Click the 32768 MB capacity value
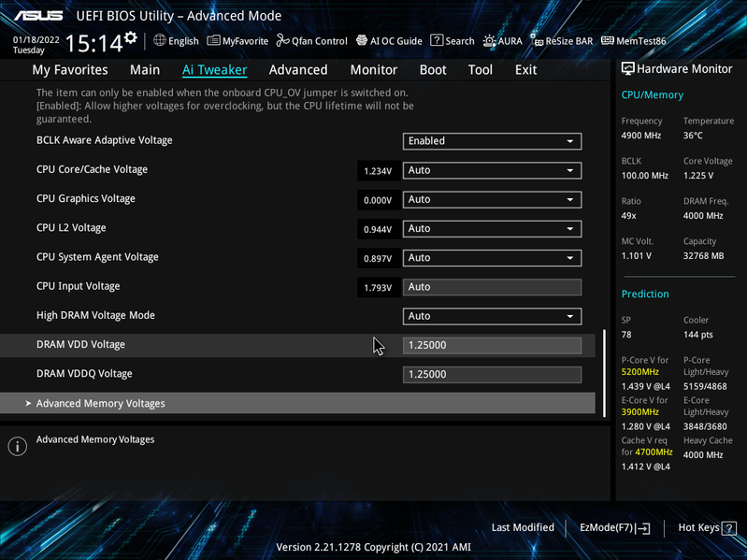Viewport: 747px width, 560px height. [703, 256]
